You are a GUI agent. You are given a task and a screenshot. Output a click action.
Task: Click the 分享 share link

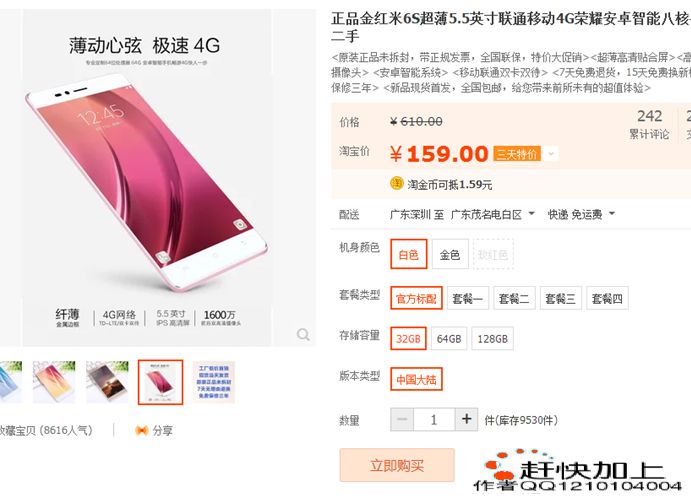(x=162, y=430)
